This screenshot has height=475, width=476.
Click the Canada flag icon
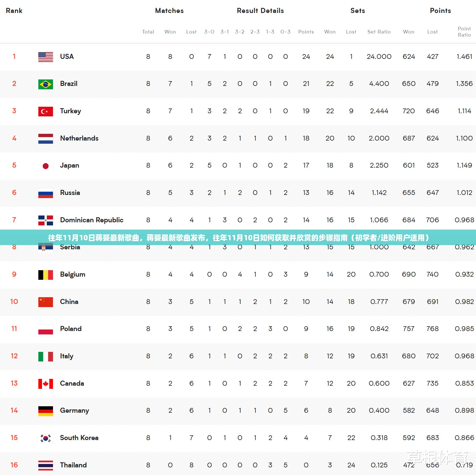tap(45, 384)
